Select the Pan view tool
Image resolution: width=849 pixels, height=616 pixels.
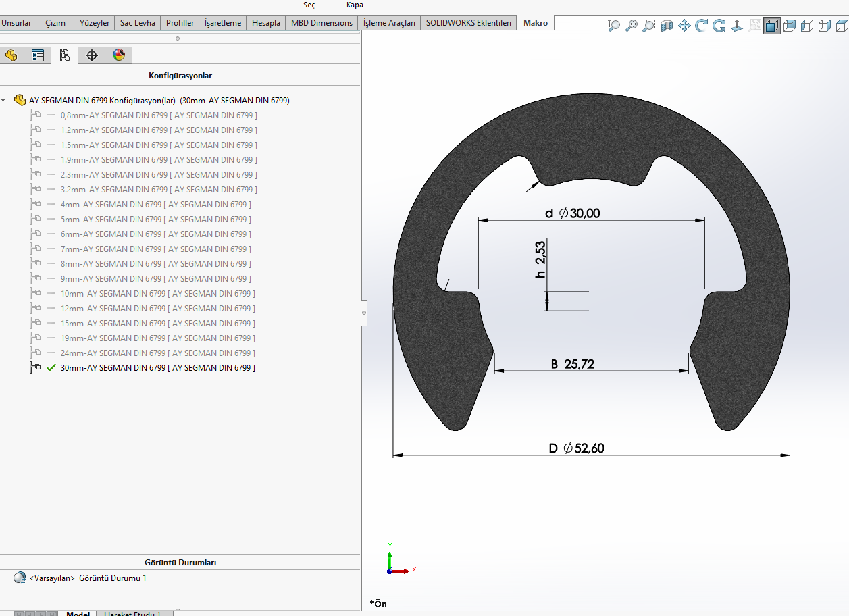[684, 26]
